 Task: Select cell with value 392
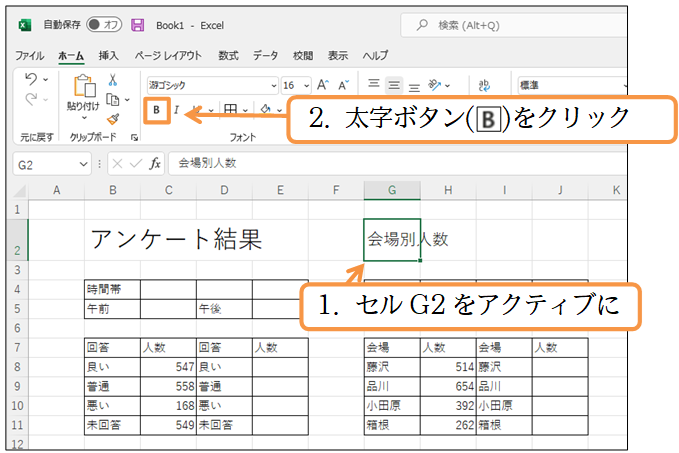448,406
